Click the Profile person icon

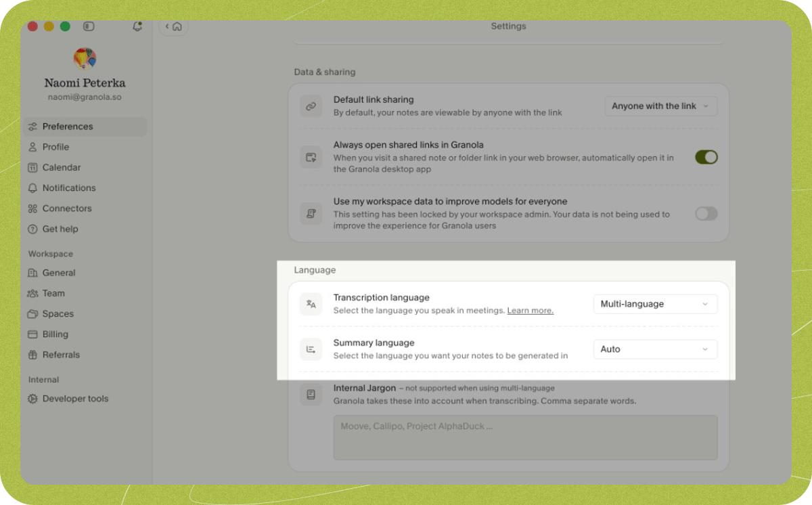click(32, 147)
